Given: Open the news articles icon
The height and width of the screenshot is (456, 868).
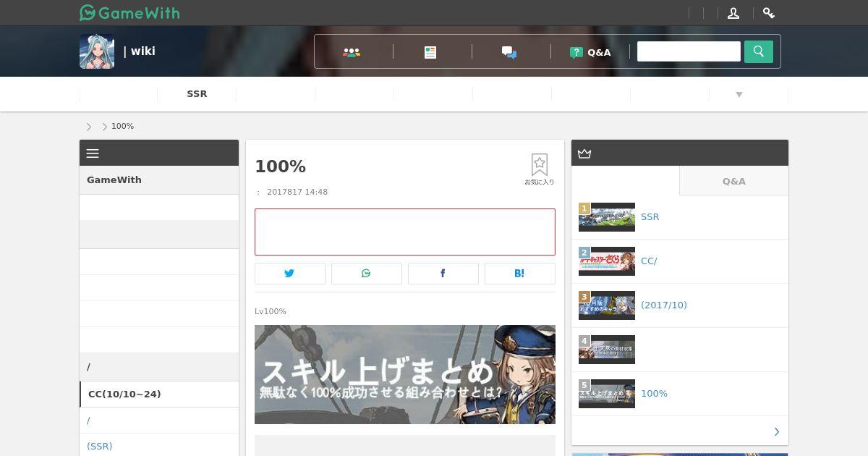Looking at the screenshot, I should [430, 52].
